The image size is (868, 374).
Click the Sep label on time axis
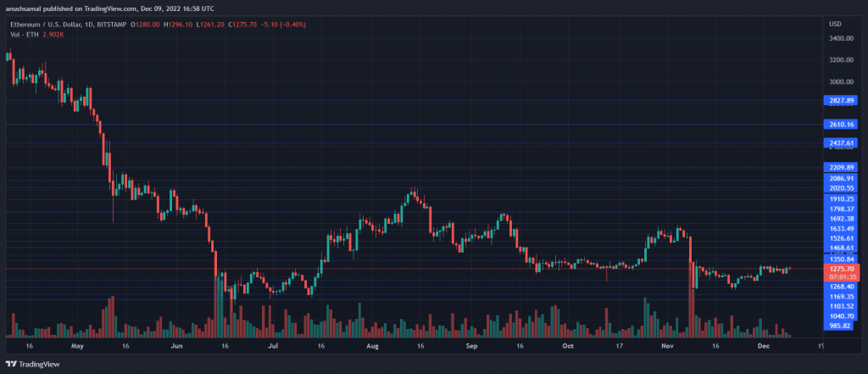[x=472, y=346]
